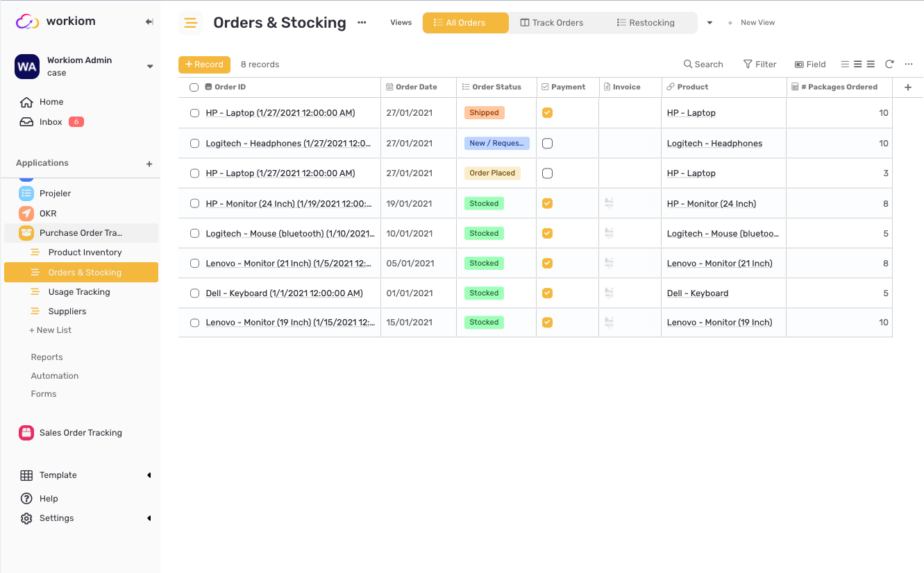
Task: Add a new column with plus icon
Action: (x=907, y=87)
